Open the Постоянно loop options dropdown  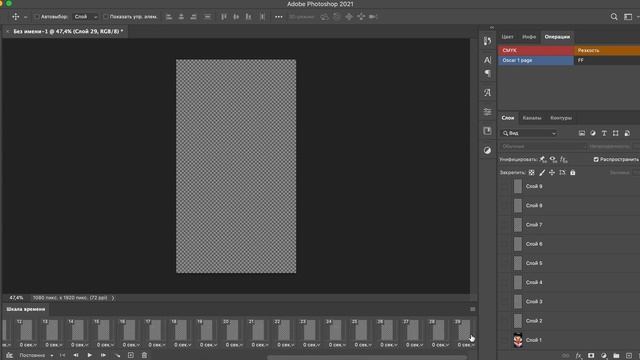click(x=36, y=356)
